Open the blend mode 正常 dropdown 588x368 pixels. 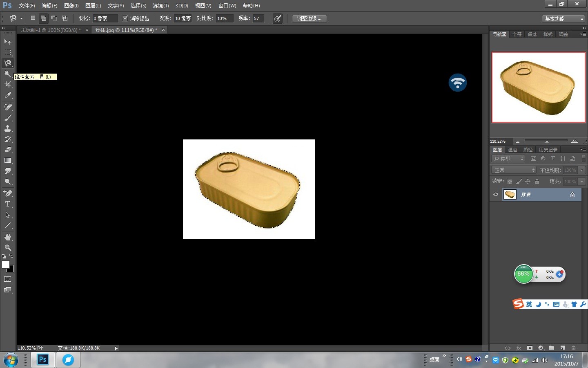point(514,170)
